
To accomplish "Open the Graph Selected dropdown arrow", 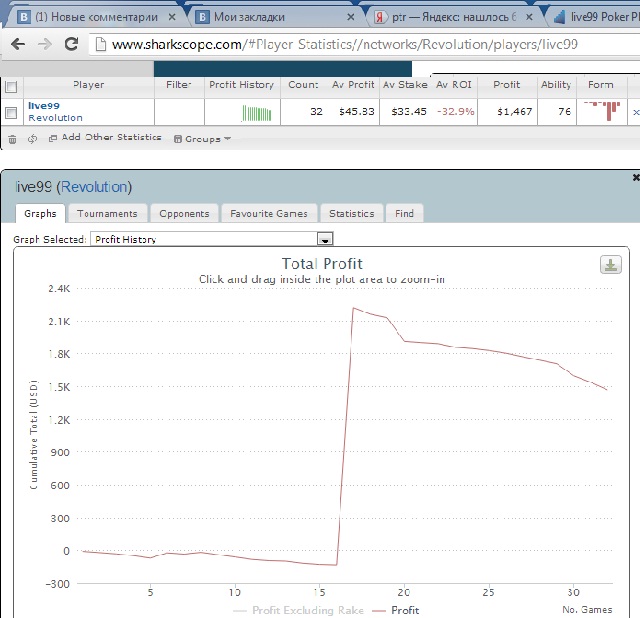I will coord(325,239).
